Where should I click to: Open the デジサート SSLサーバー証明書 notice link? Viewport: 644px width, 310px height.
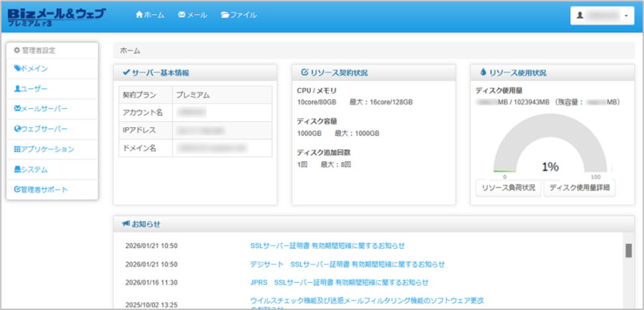pos(348,264)
